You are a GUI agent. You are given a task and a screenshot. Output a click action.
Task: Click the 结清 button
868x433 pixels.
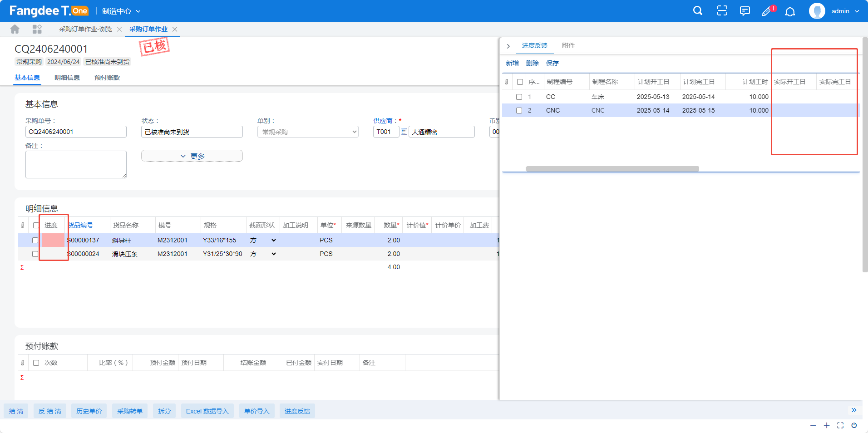(16, 411)
